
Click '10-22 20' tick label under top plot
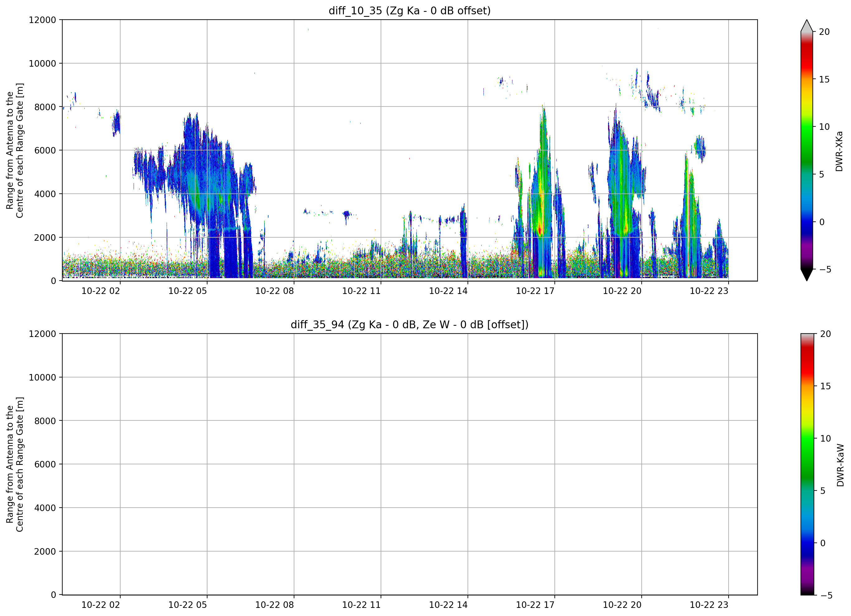pos(622,291)
